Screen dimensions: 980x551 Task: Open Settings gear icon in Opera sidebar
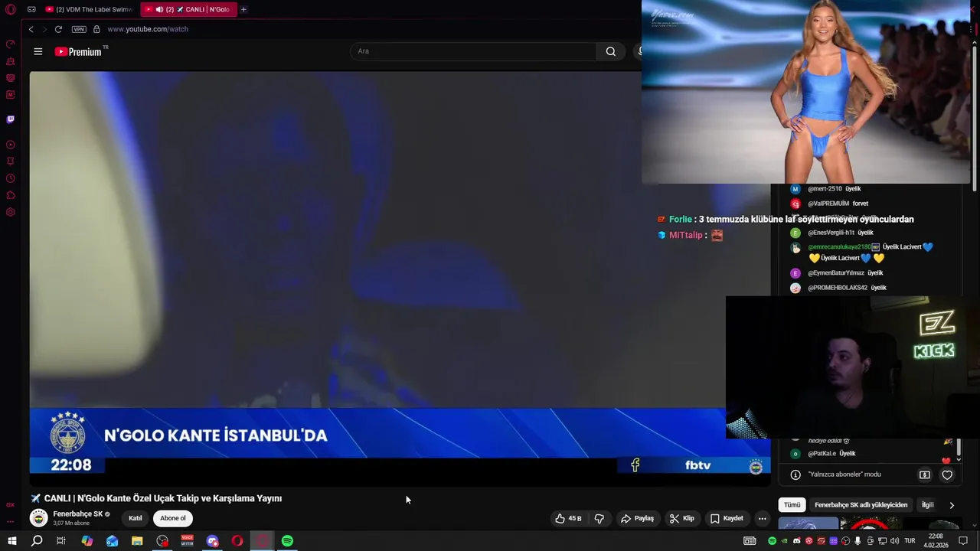tap(11, 212)
